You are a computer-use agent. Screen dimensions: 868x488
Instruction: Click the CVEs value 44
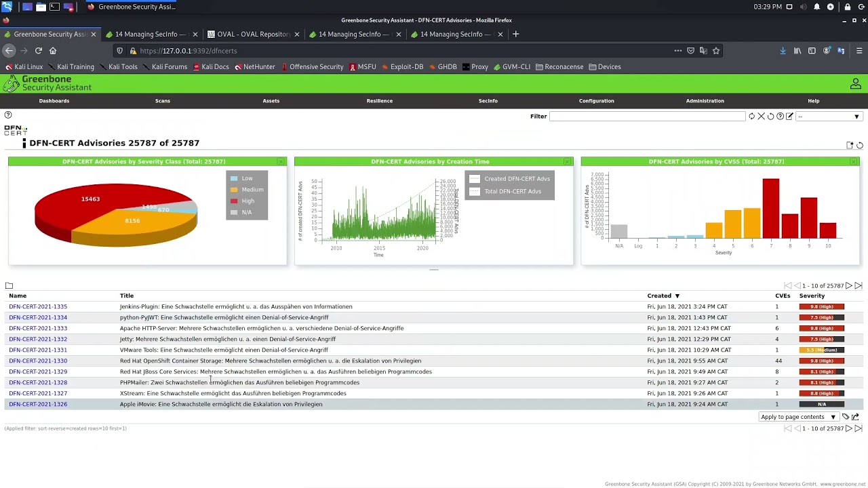click(x=778, y=361)
